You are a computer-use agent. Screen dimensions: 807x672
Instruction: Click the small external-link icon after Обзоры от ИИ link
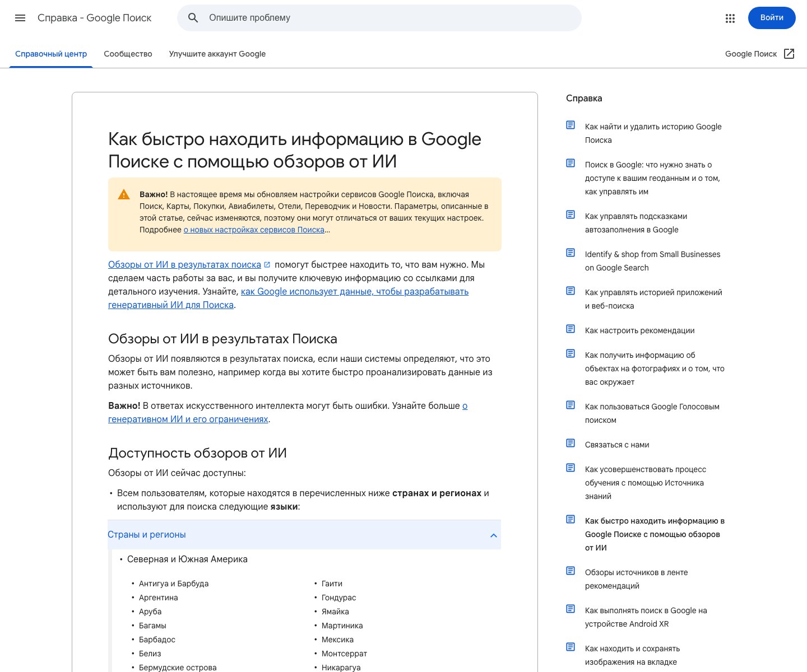coord(267,264)
